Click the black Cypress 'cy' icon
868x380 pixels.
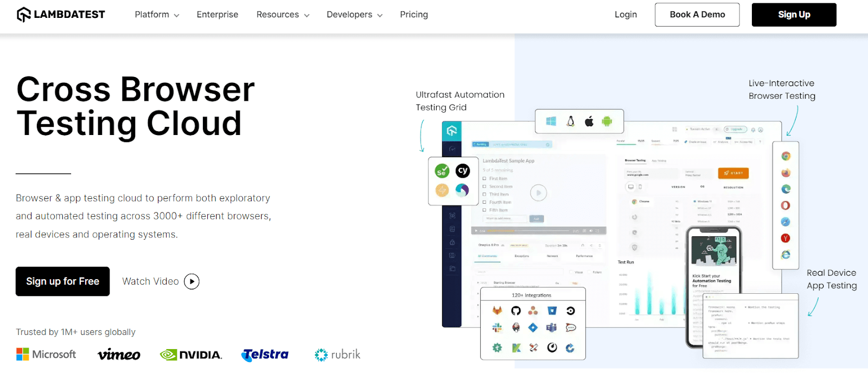point(463,171)
